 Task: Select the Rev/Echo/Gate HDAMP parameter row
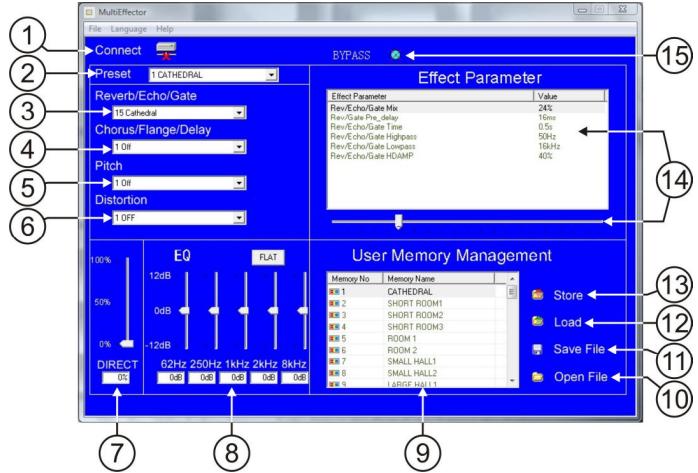click(x=467, y=156)
